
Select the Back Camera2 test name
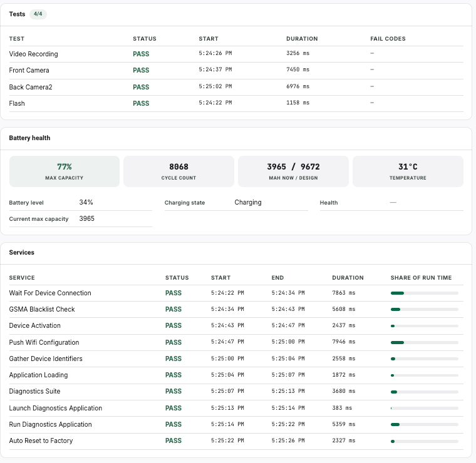point(31,87)
